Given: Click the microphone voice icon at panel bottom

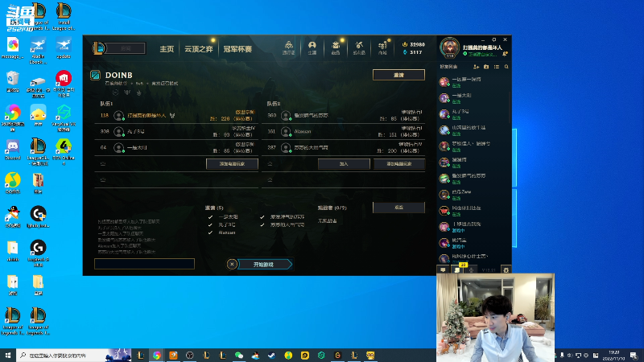Looking at the screenshot, I should coord(471,269).
